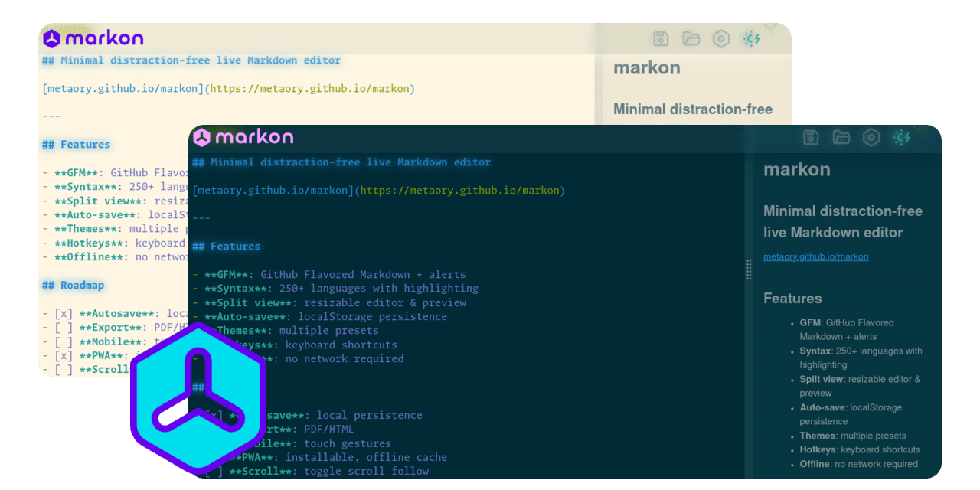Click the save icon in the light background window
980x490 pixels.
(x=661, y=38)
